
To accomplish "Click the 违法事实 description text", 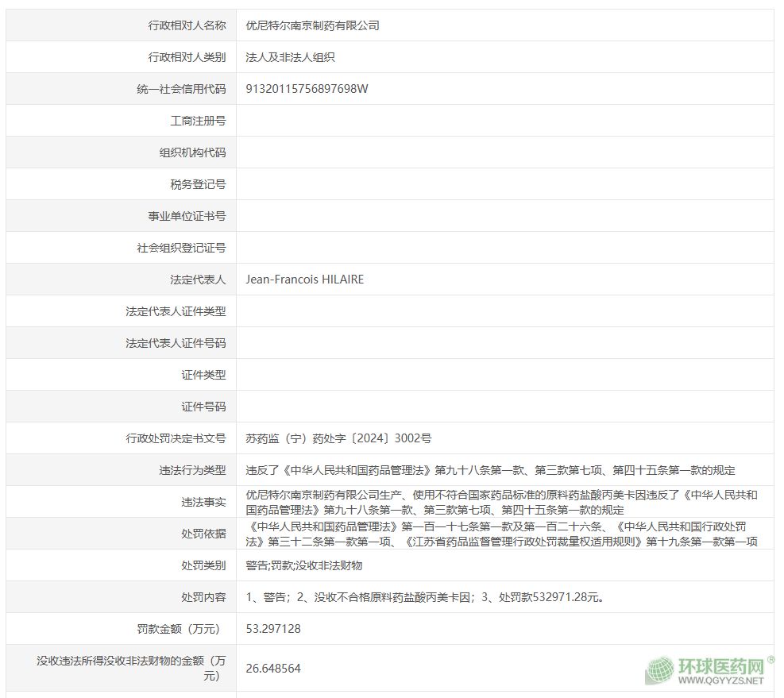I will (501, 502).
